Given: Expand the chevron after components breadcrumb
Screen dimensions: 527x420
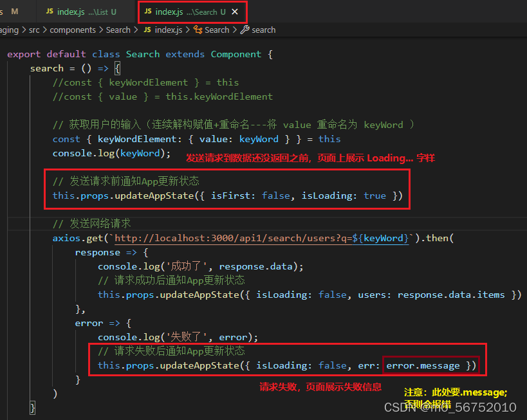Looking at the screenshot, I should pyautogui.click(x=101, y=30).
